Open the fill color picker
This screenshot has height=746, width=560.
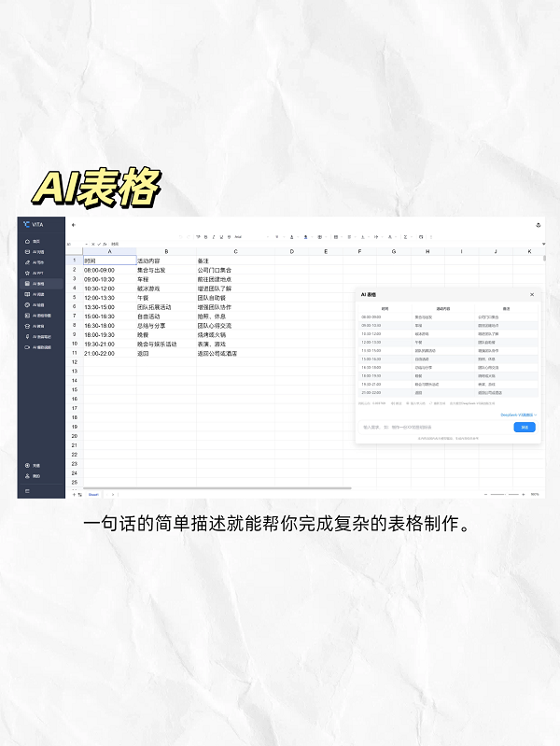click(305, 236)
